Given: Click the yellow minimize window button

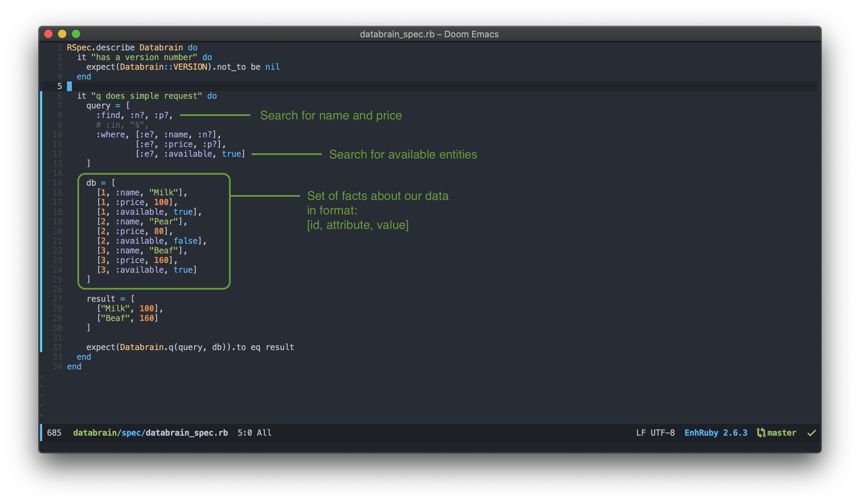Looking at the screenshot, I should tap(62, 34).
